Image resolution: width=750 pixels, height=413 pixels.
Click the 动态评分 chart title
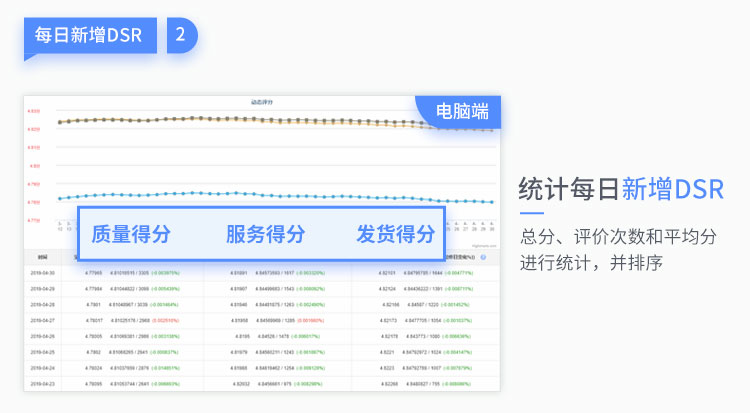(x=261, y=102)
